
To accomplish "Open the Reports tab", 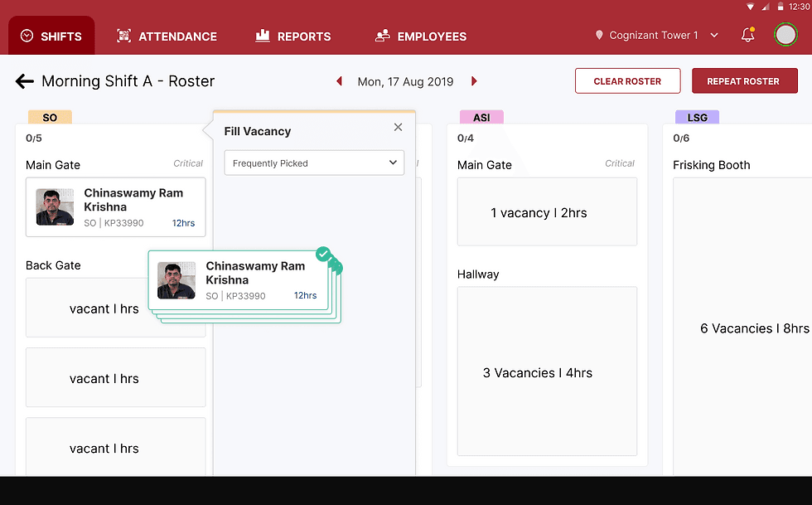I will coord(293,36).
